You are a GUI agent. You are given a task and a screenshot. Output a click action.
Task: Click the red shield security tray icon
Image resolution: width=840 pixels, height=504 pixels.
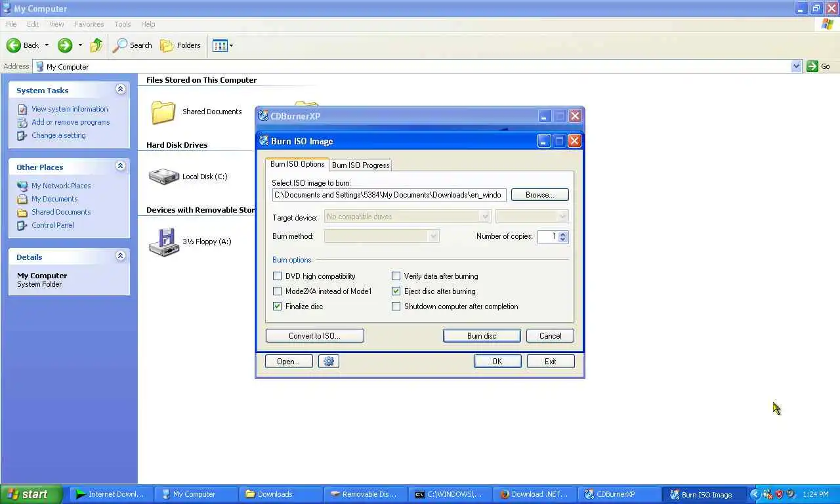point(779,494)
